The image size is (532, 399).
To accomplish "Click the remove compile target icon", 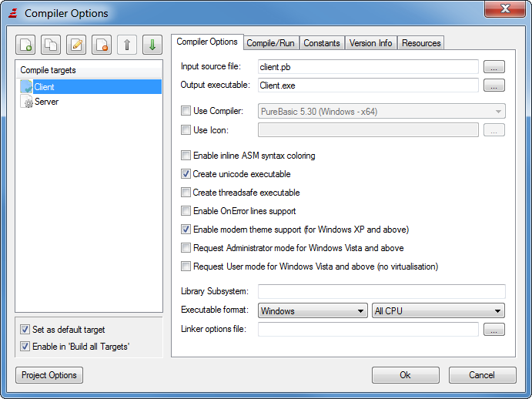I will [102, 45].
